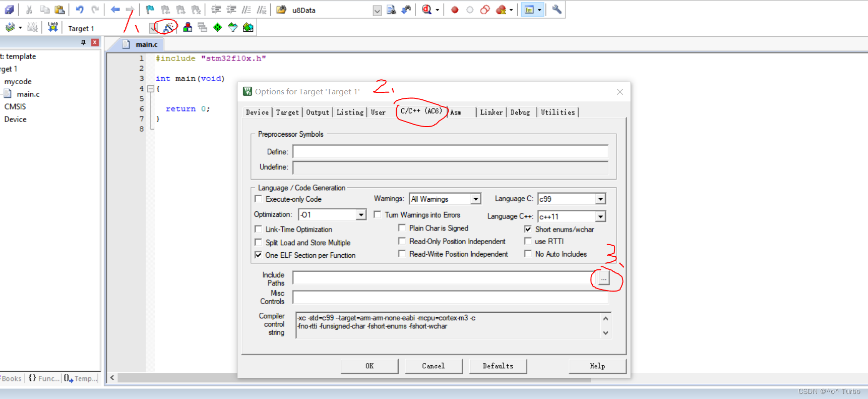This screenshot has height=399, width=868.
Task: Click the Misc Controls input field
Action: 450,297
